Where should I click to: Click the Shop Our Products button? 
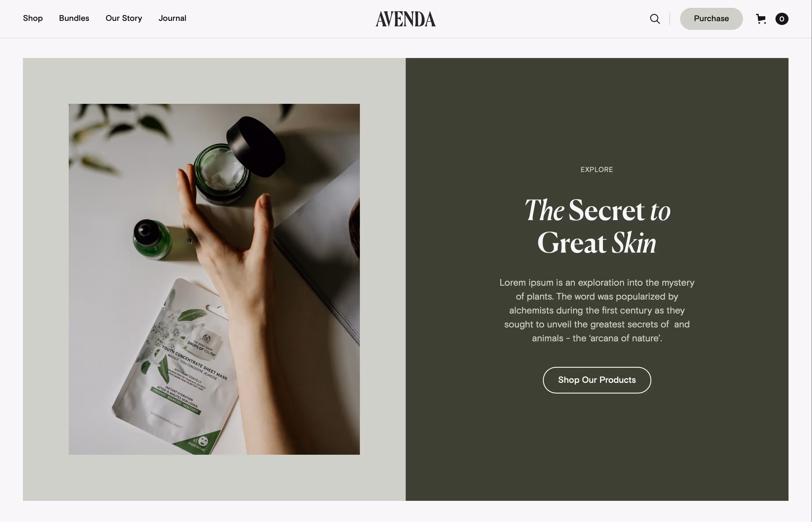pos(597,380)
